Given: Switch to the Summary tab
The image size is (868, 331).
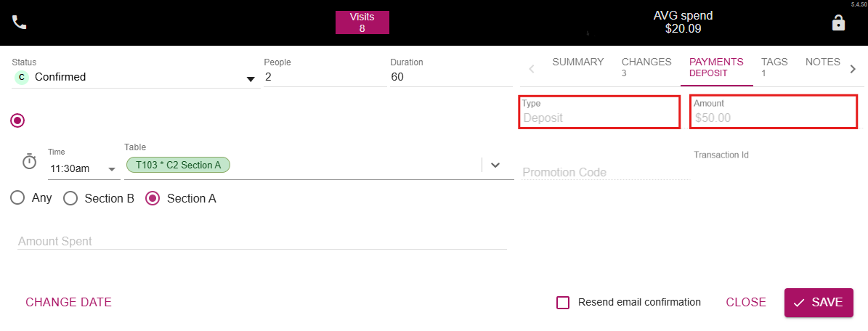Looking at the screenshot, I should click(578, 62).
